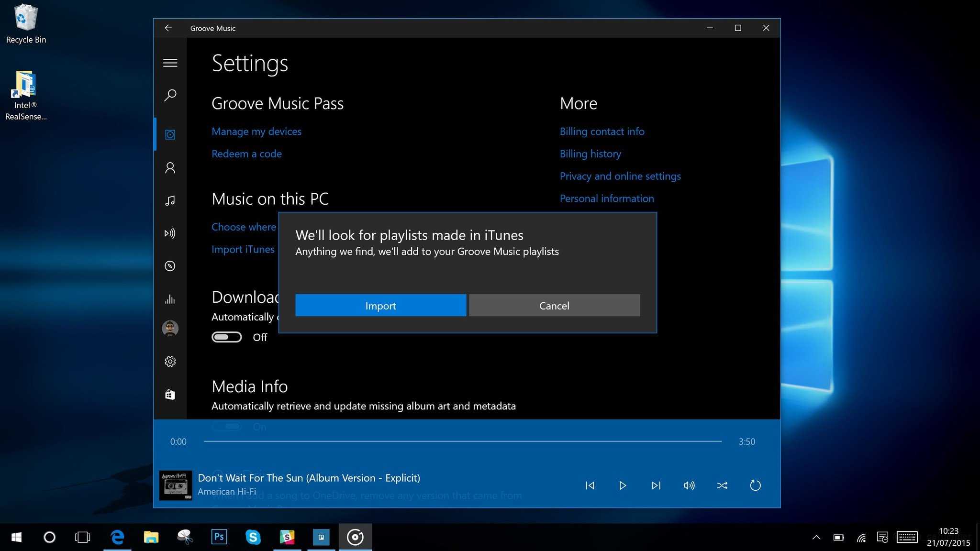The height and width of the screenshot is (551, 980).
Task: Click the Skip Next track playback control
Action: pyautogui.click(x=656, y=485)
